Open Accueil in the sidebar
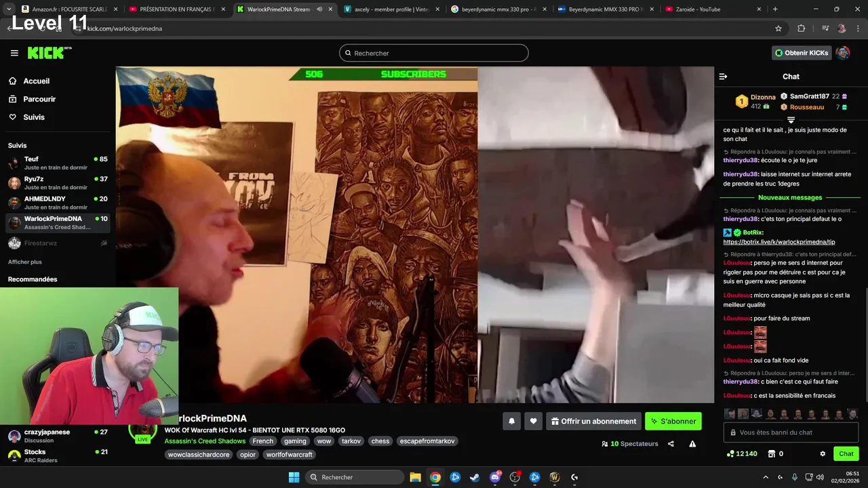Screen dimensions: 868x488 [36, 81]
